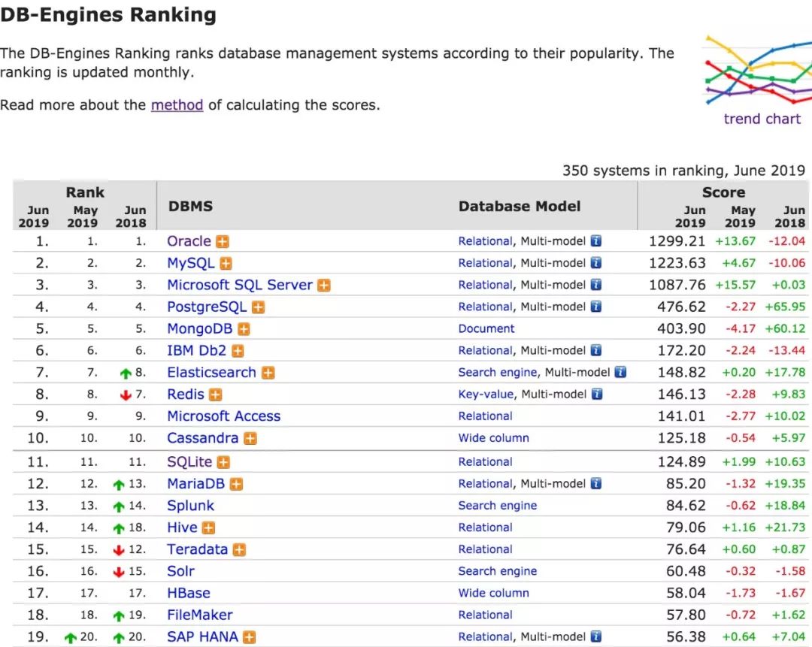Click the Document model link for MongoDB
The height and width of the screenshot is (647, 812).
pyautogui.click(x=486, y=328)
